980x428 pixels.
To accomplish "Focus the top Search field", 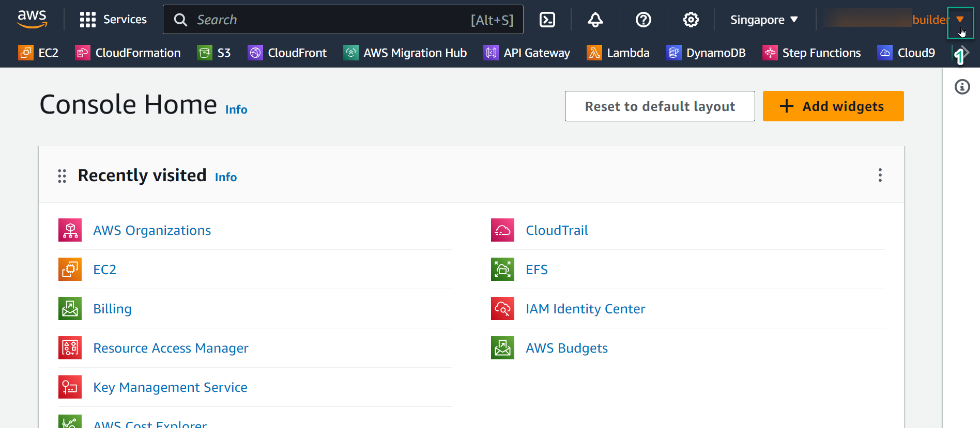I will click(343, 20).
